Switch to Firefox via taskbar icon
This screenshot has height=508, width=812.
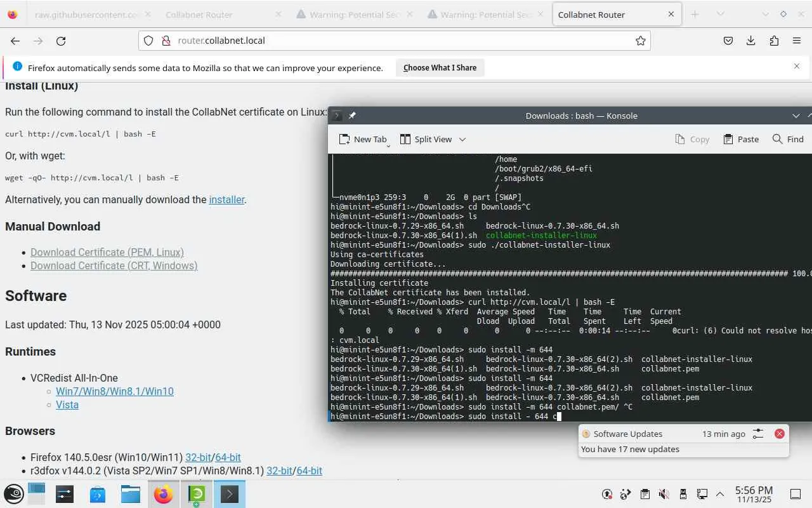click(164, 494)
